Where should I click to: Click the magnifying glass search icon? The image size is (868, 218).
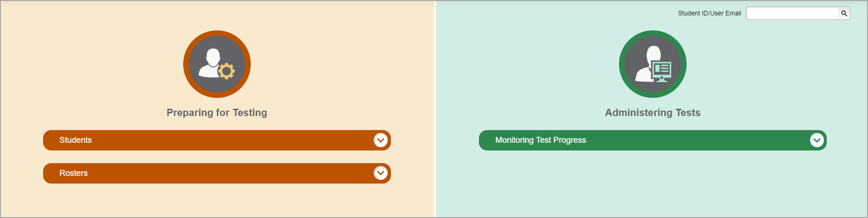844,14
